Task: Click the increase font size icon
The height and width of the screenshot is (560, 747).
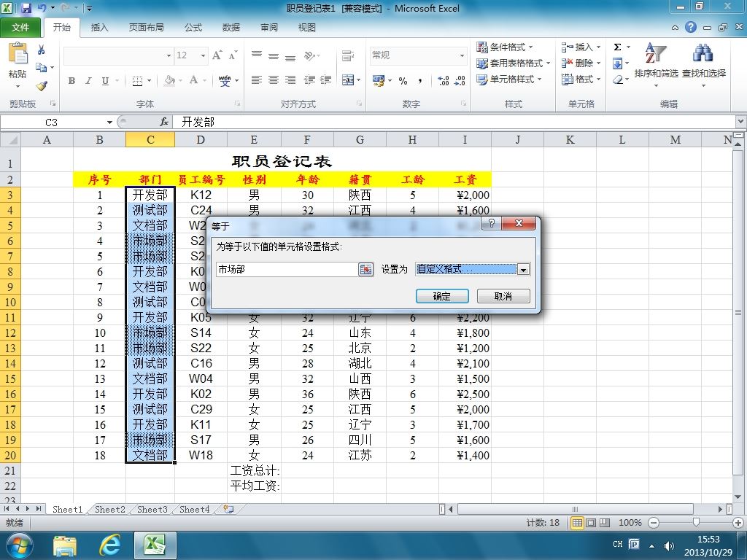Action: click(217, 55)
